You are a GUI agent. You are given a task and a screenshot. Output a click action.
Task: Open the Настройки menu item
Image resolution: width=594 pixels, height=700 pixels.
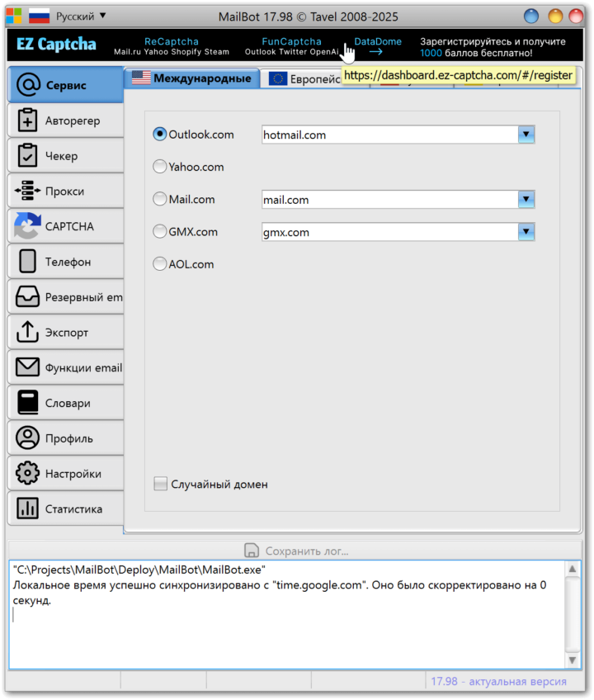click(x=66, y=473)
